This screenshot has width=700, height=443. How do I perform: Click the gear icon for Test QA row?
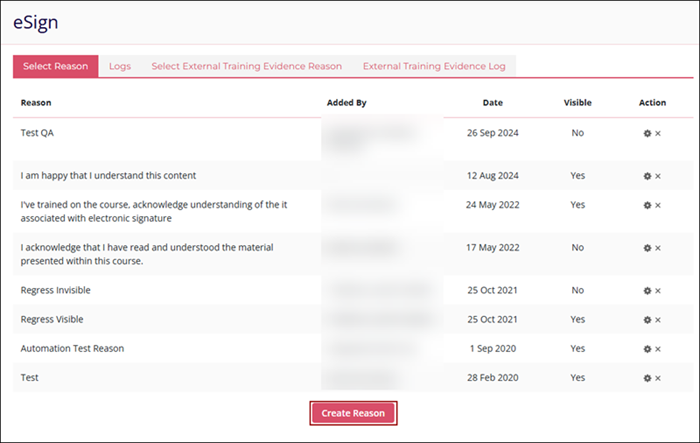tap(647, 133)
